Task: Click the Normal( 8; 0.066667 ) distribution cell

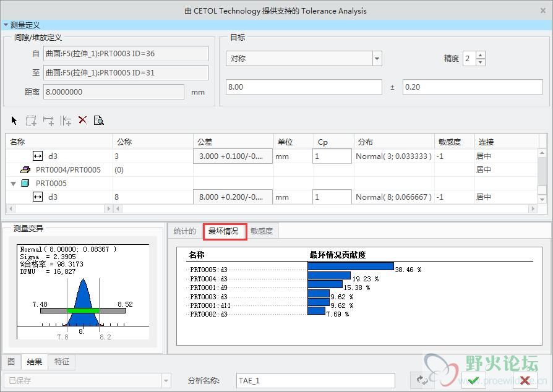Action: [393, 197]
